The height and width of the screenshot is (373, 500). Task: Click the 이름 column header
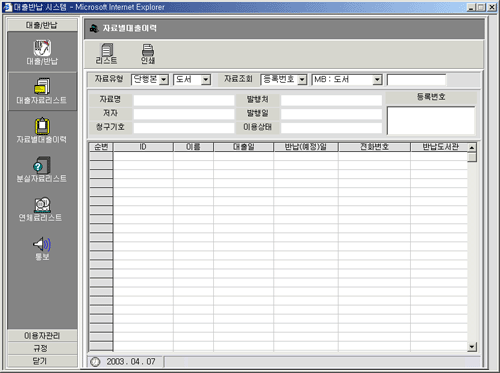pyautogui.click(x=193, y=147)
